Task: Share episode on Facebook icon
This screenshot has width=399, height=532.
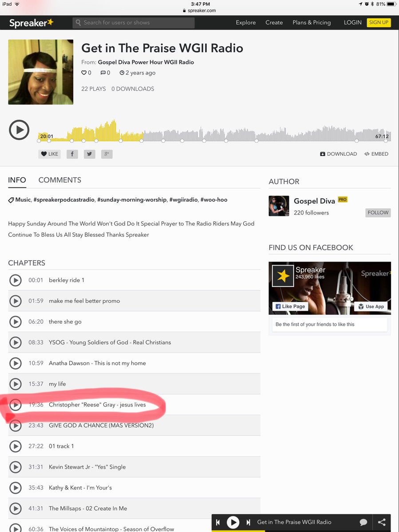Action: pyautogui.click(x=72, y=154)
